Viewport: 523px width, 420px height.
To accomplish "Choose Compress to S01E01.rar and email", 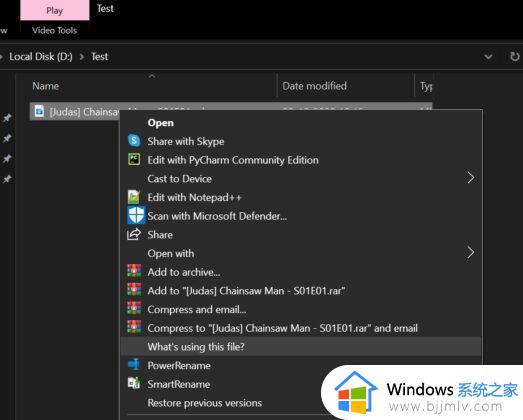I will click(283, 328).
